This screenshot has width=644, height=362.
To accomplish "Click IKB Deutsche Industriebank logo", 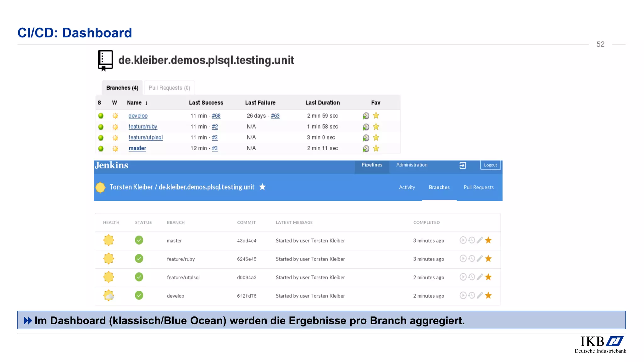I will (x=600, y=345).
